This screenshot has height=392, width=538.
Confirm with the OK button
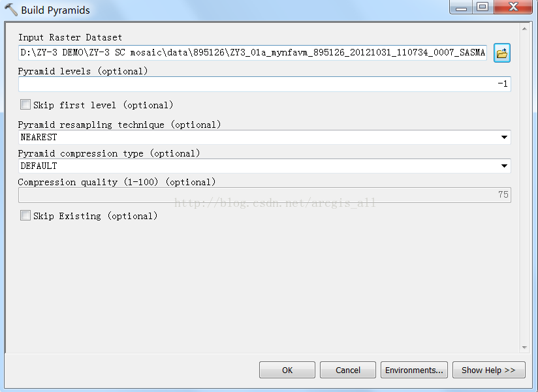287,370
